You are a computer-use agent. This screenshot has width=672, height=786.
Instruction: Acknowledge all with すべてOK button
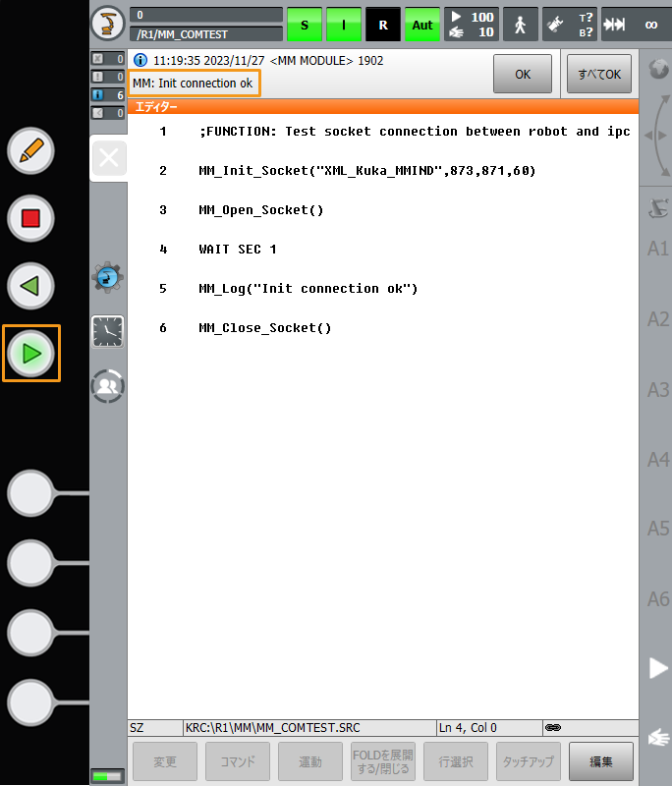pyautogui.click(x=599, y=75)
